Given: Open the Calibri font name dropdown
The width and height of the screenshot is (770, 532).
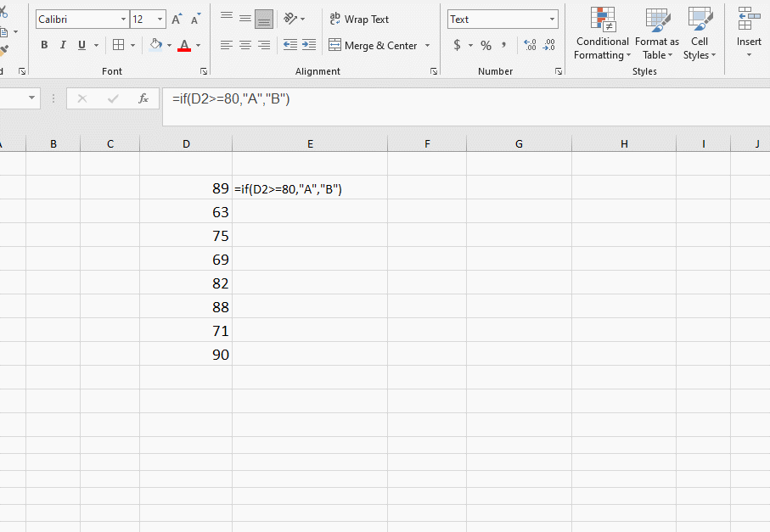Looking at the screenshot, I should click(124, 20).
